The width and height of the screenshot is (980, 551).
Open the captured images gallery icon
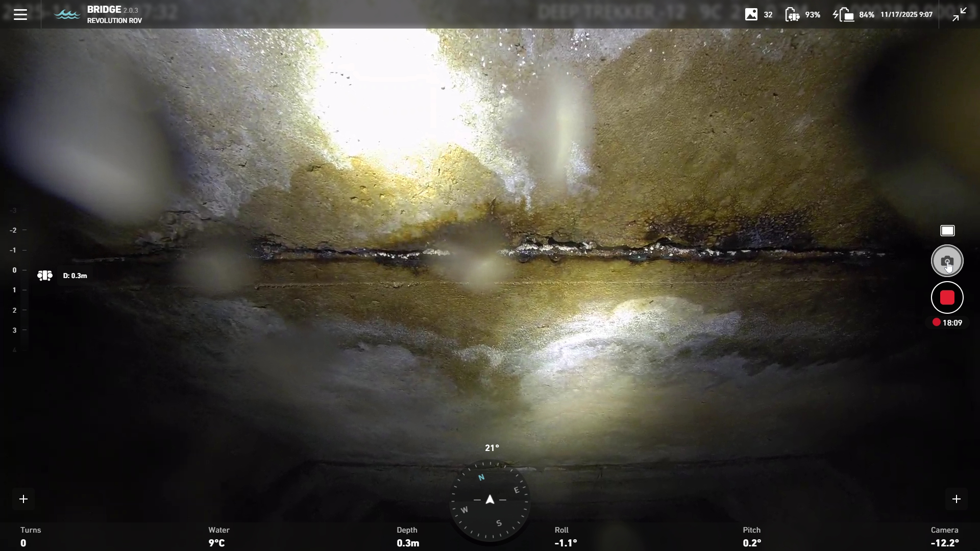[x=751, y=14]
